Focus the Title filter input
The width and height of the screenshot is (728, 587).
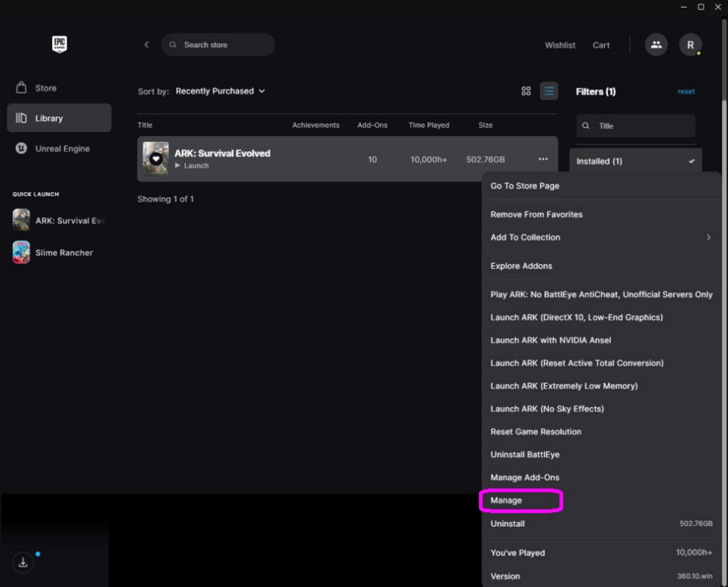click(x=636, y=126)
